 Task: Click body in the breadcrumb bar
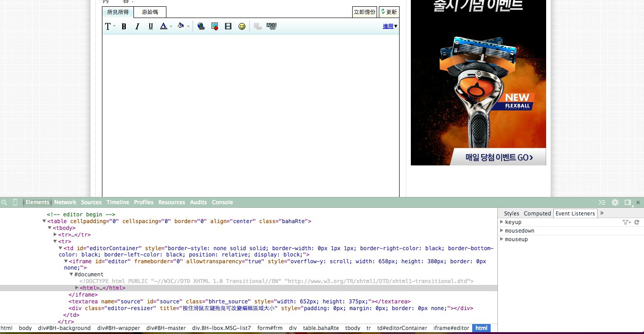[25, 328]
